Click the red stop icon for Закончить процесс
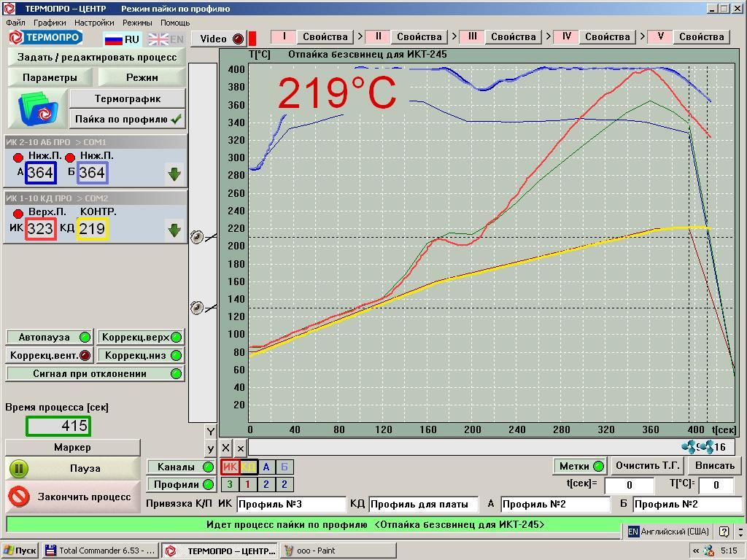747x560 pixels. point(19,497)
